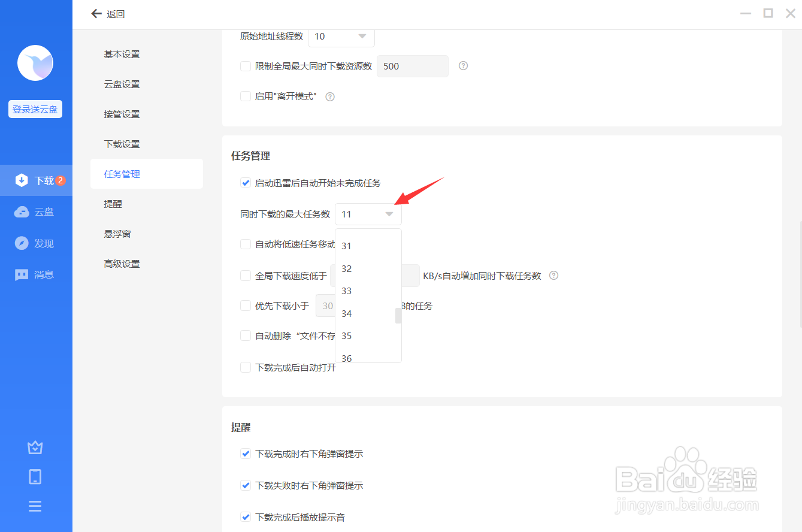Show help for leave mode option
This screenshot has width=802, height=532.
[330, 96]
